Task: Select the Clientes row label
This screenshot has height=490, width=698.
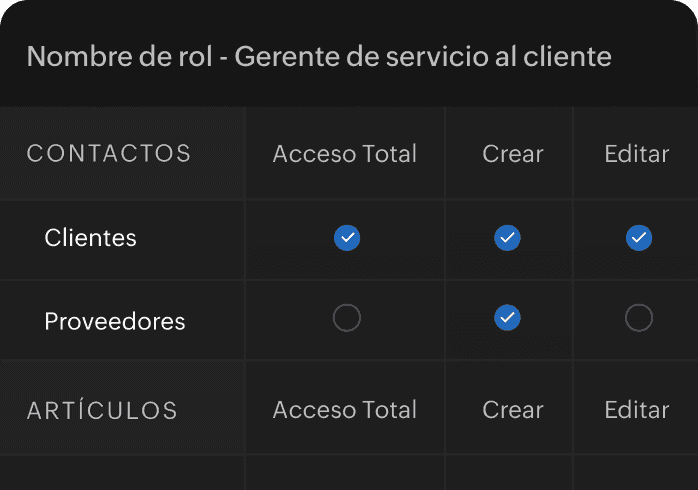Action: 90,238
